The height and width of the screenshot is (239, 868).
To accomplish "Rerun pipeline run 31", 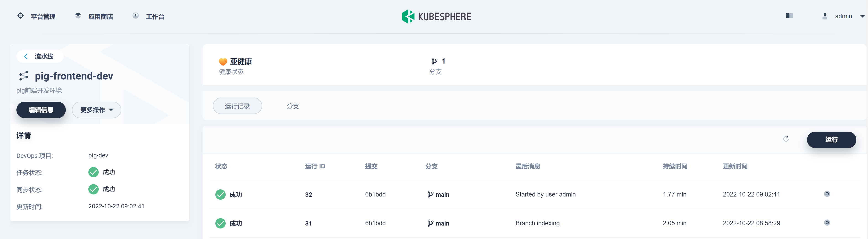I will point(827,223).
